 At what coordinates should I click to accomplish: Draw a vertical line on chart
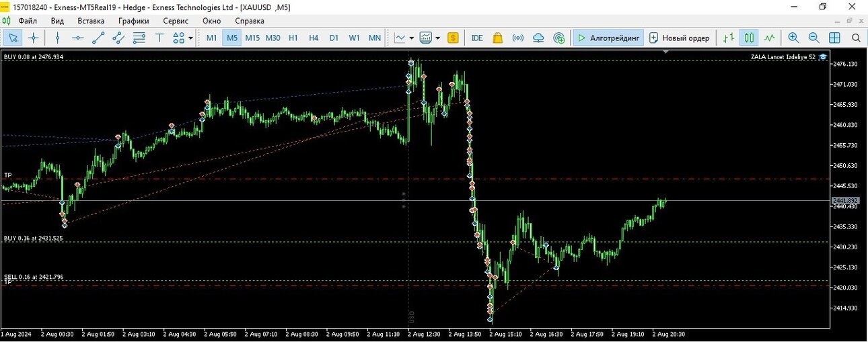57,38
